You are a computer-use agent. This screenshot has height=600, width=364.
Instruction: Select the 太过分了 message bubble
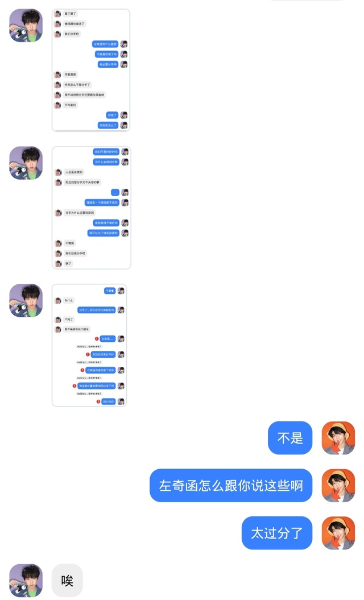277,533
